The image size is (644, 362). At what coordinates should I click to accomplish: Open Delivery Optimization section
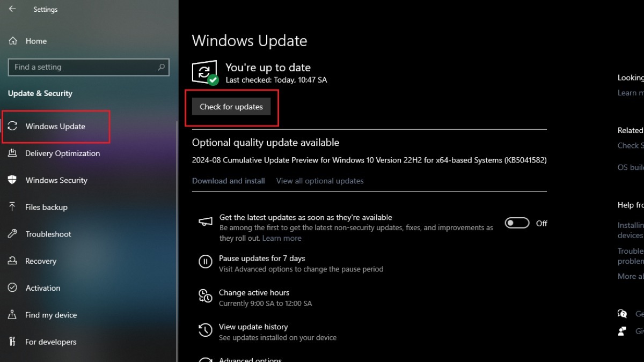62,153
